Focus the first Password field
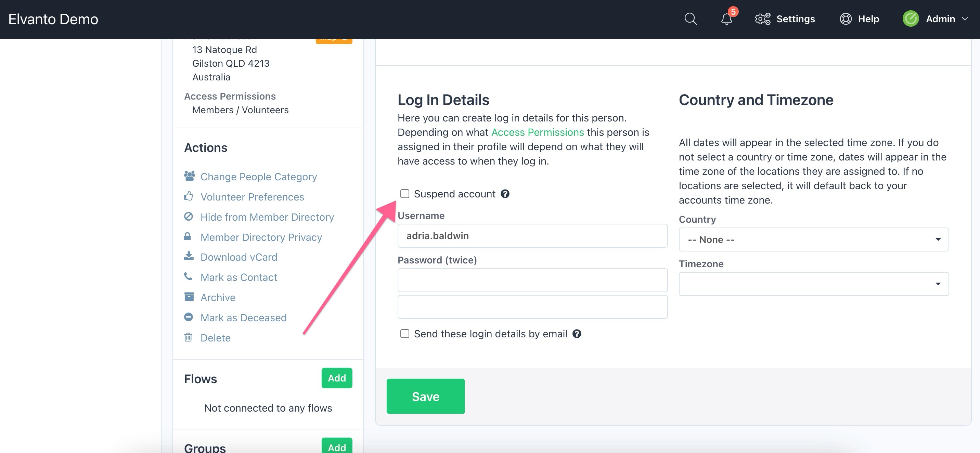 (532, 280)
